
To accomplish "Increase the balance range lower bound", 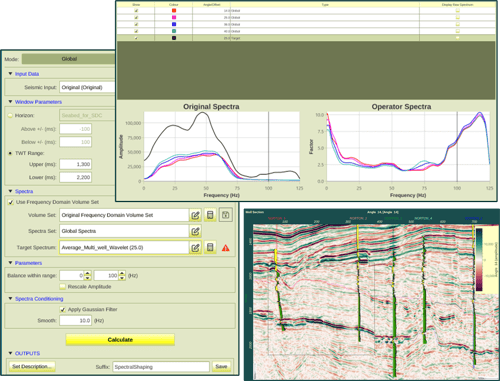I will point(88,273).
